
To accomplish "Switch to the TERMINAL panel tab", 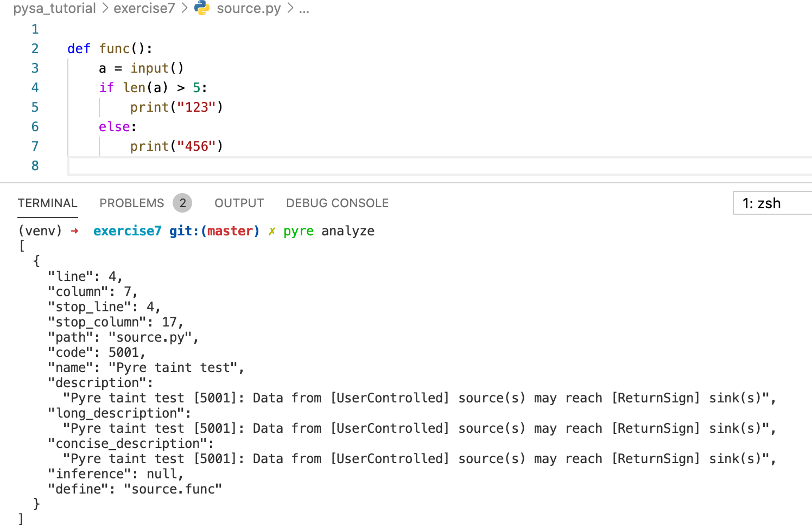I will pos(48,203).
